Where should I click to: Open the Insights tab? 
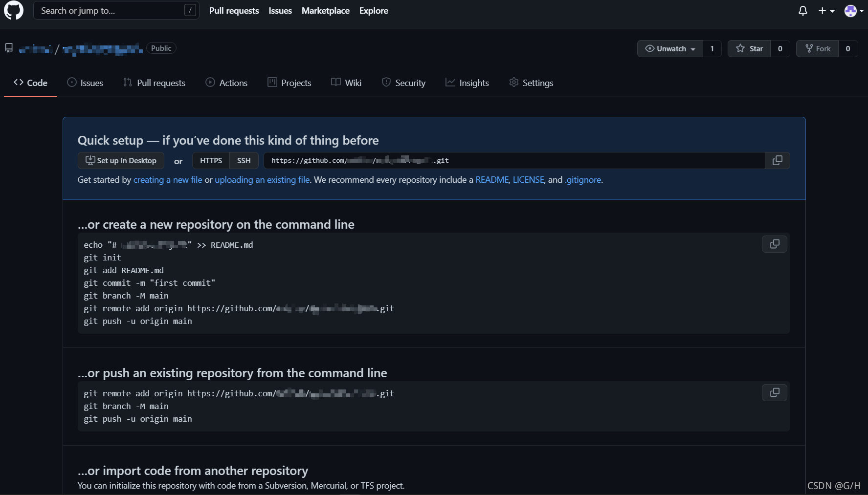tap(467, 83)
